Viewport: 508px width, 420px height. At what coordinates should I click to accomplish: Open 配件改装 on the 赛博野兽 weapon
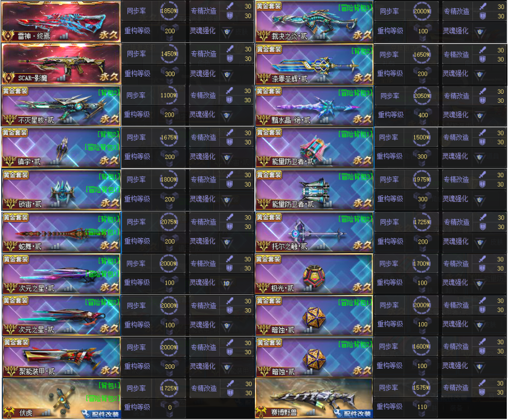pos(353,413)
